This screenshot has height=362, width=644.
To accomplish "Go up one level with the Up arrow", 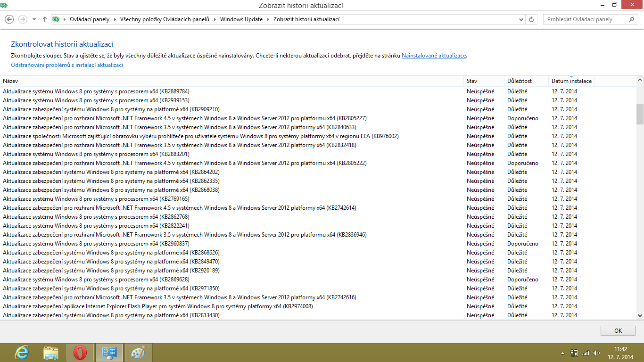I will pos(45,19).
